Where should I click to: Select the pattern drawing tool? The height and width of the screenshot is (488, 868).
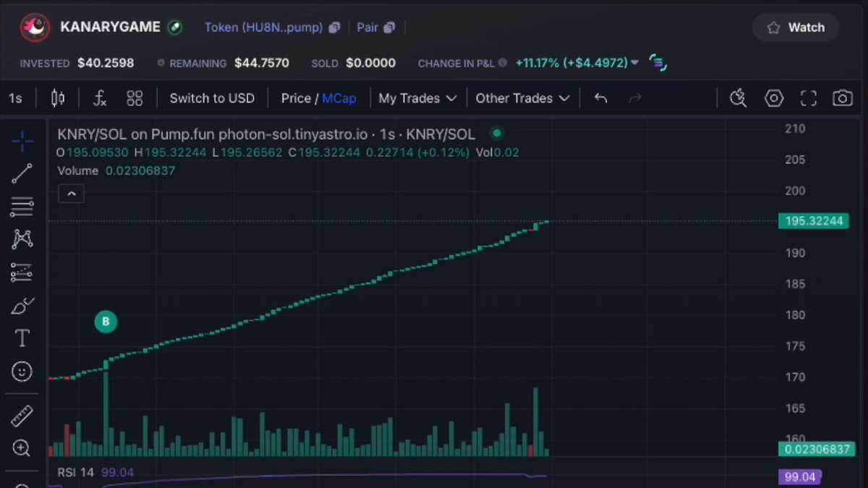tap(22, 239)
